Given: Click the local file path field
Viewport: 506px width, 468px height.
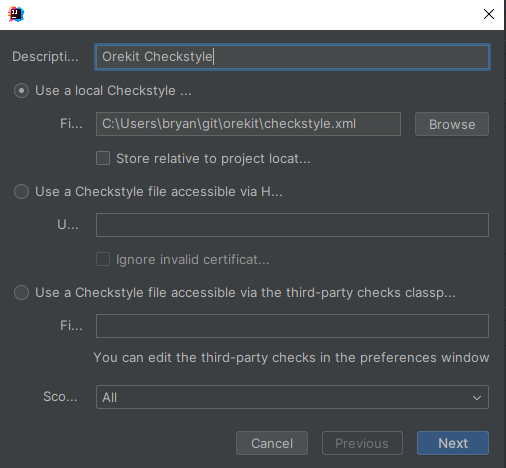Looking at the screenshot, I should tap(248, 124).
